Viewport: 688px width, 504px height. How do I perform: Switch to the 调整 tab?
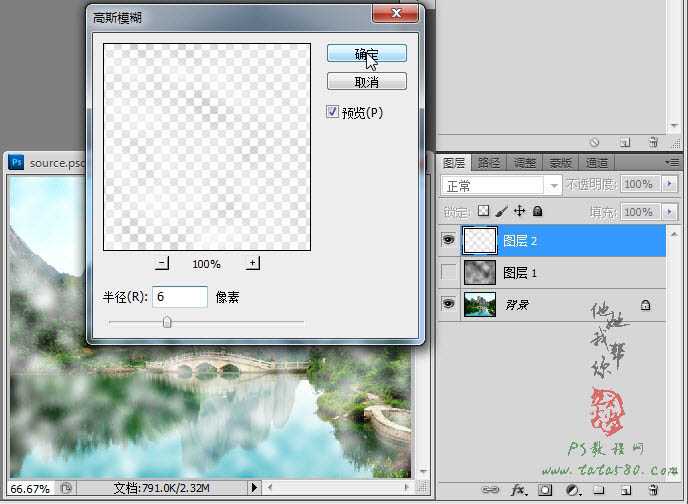coord(524,163)
